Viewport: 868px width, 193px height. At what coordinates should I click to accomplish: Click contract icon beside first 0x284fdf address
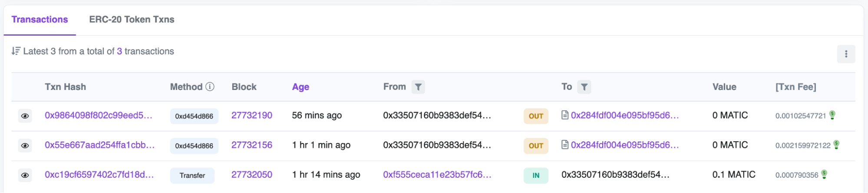[565, 115]
